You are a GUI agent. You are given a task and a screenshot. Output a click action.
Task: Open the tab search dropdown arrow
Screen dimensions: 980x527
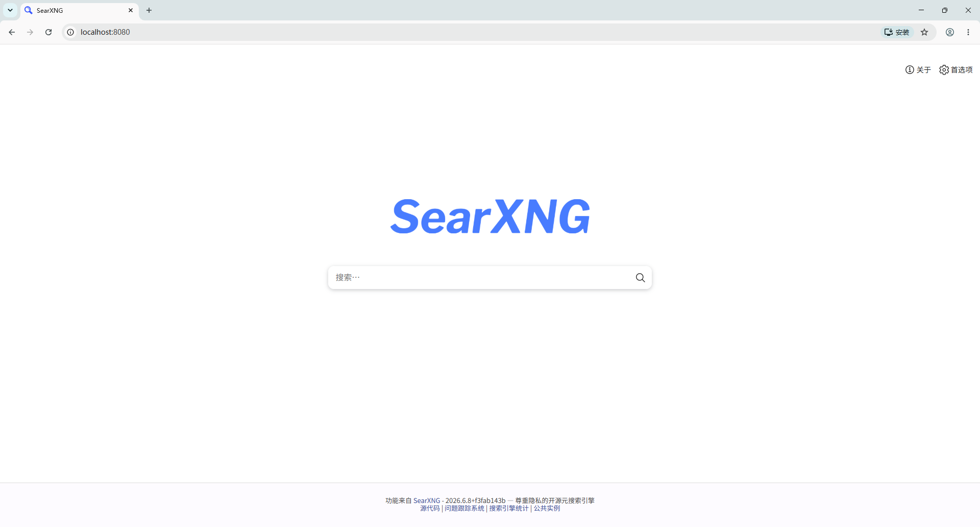(10, 10)
